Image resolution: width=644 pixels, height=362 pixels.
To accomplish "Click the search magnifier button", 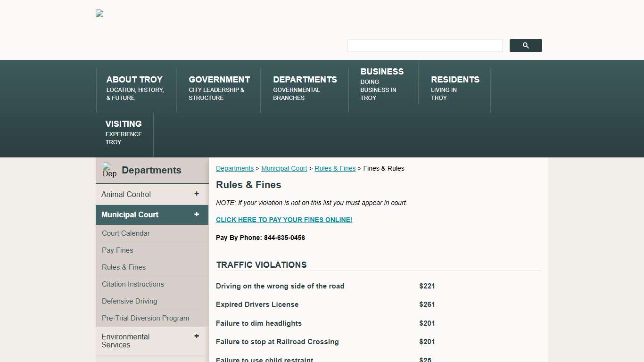I will [525, 46].
